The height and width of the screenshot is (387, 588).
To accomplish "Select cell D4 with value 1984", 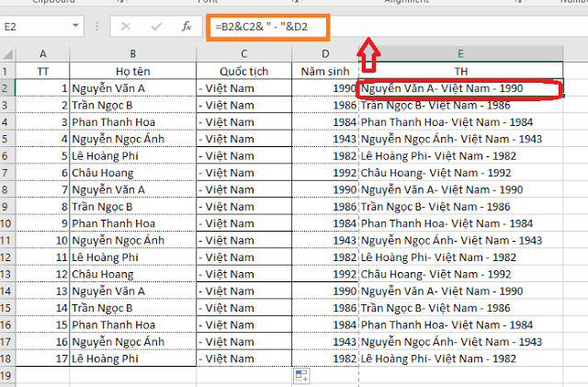I will pyautogui.click(x=325, y=122).
